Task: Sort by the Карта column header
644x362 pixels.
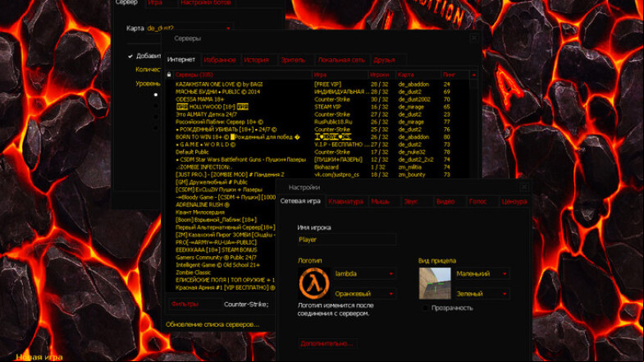Action: [418, 75]
